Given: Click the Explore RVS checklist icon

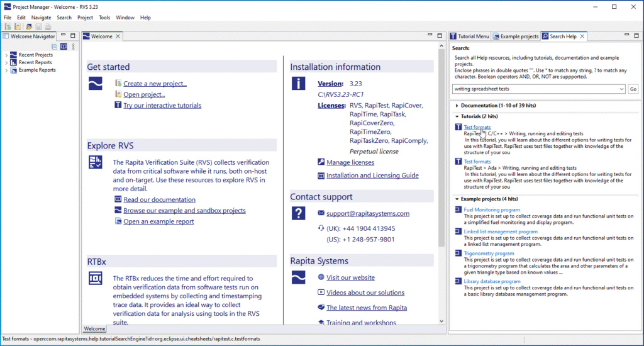Looking at the screenshot, I should [96, 162].
